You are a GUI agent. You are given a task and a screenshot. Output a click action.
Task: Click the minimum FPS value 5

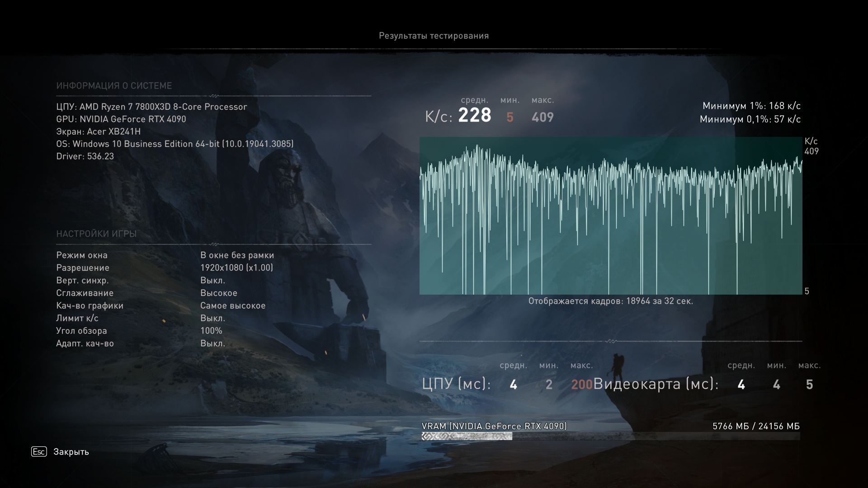pyautogui.click(x=510, y=117)
